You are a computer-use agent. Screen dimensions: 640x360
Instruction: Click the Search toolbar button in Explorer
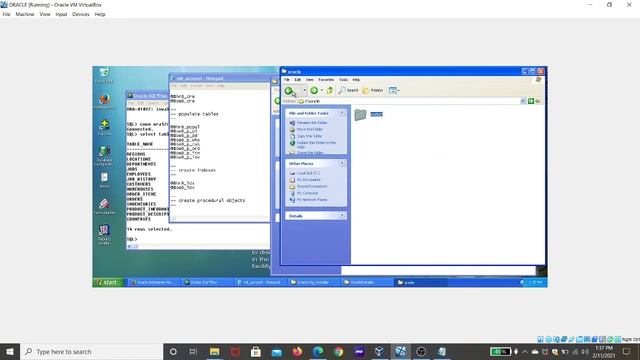[348, 91]
